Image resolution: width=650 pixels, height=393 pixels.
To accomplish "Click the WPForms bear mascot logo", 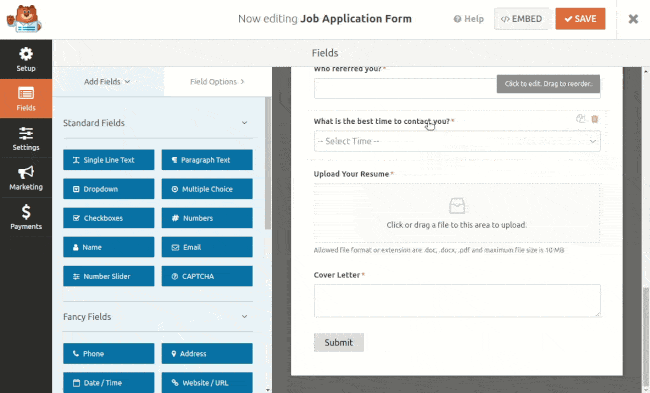I will coord(24,19).
